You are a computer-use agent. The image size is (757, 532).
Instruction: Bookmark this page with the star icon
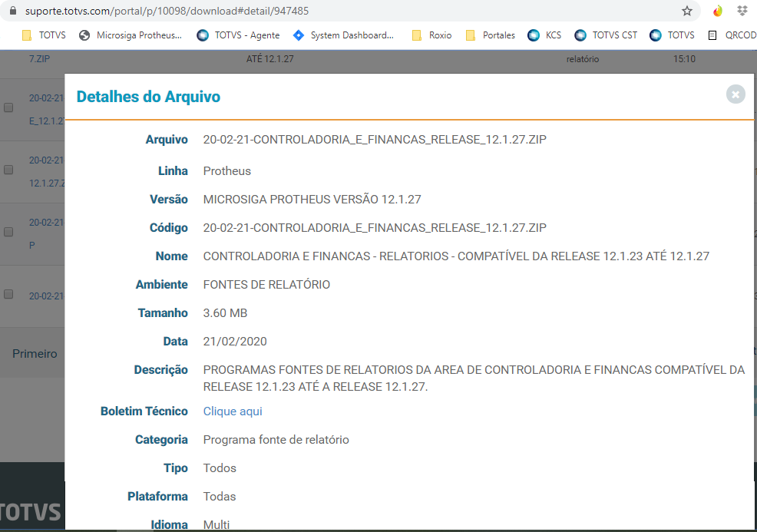coord(687,11)
